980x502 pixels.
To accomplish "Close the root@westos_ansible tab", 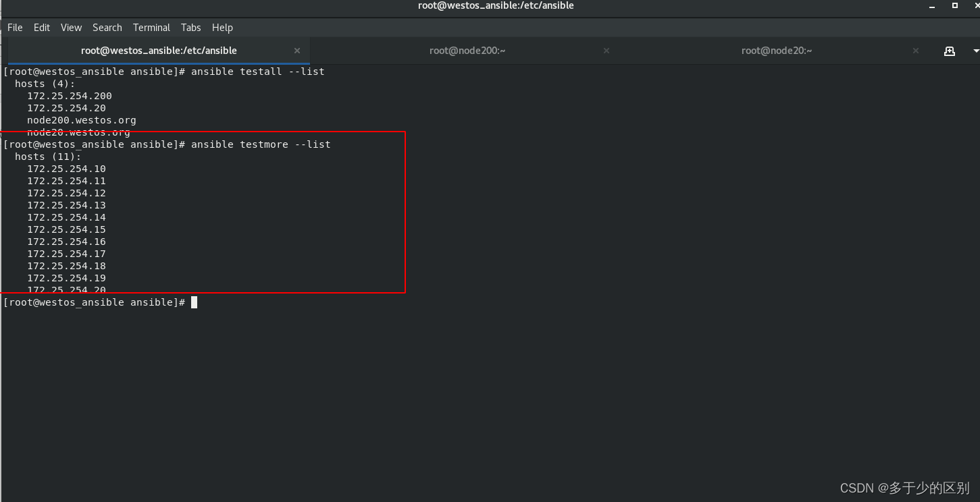I will pos(297,51).
